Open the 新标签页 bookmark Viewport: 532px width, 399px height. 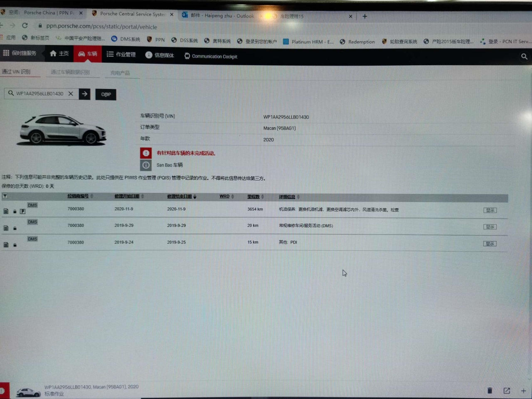pyautogui.click(x=36, y=37)
